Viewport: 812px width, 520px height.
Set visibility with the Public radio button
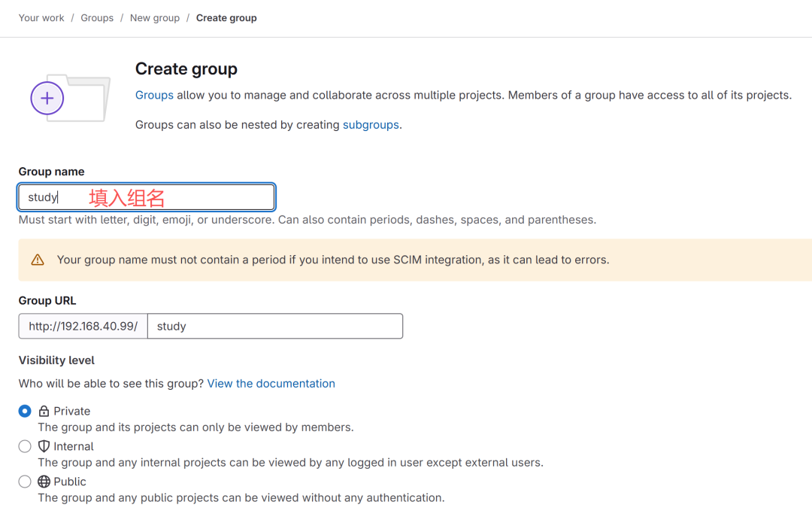pos(25,482)
